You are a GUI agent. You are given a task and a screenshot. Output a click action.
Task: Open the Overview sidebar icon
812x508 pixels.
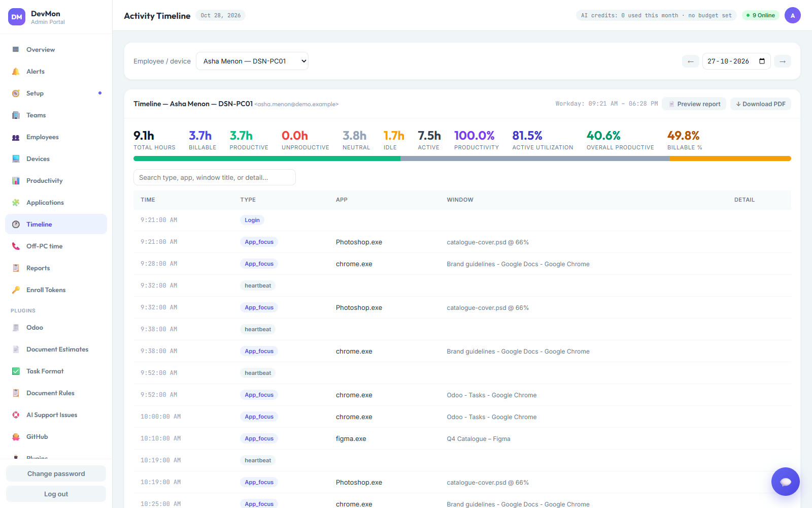[16, 49]
